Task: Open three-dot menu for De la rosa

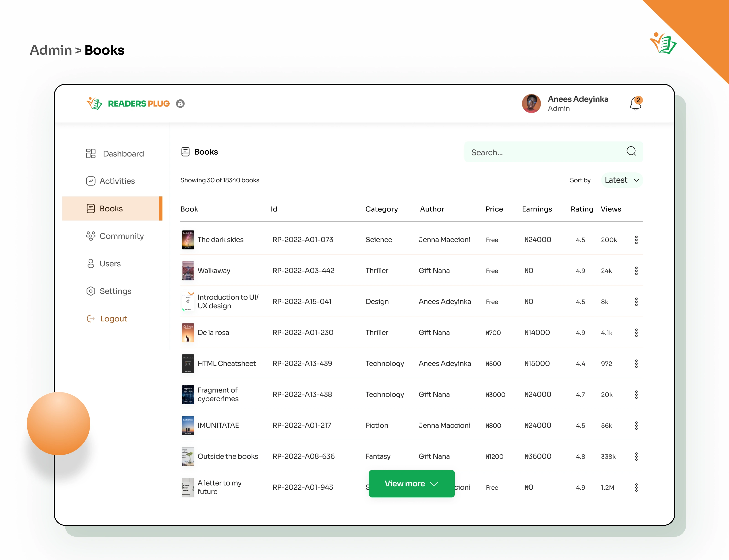Action: click(636, 333)
